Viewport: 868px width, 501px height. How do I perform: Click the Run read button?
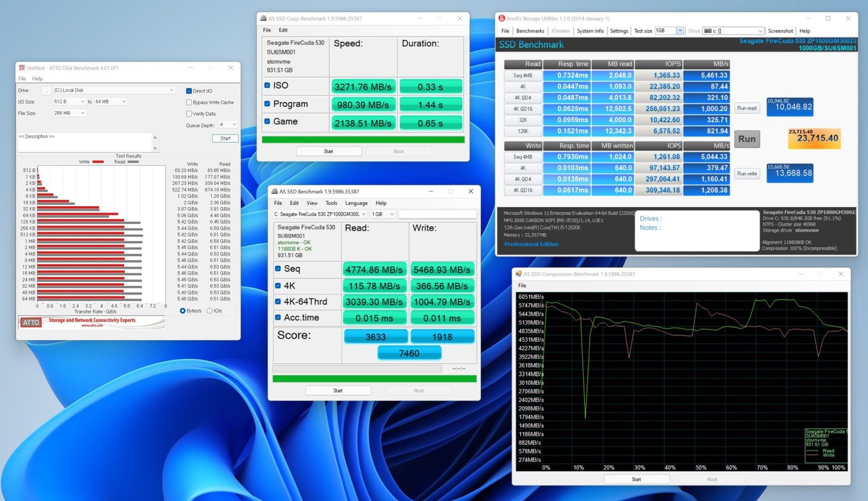click(747, 108)
